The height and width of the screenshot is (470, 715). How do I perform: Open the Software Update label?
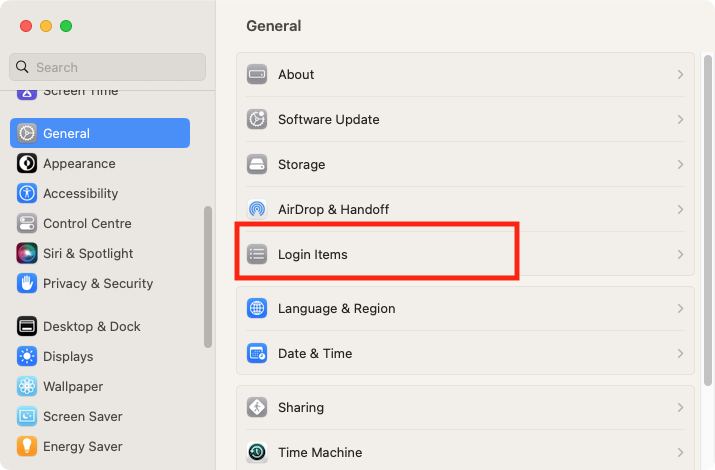pyautogui.click(x=329, y=119)
